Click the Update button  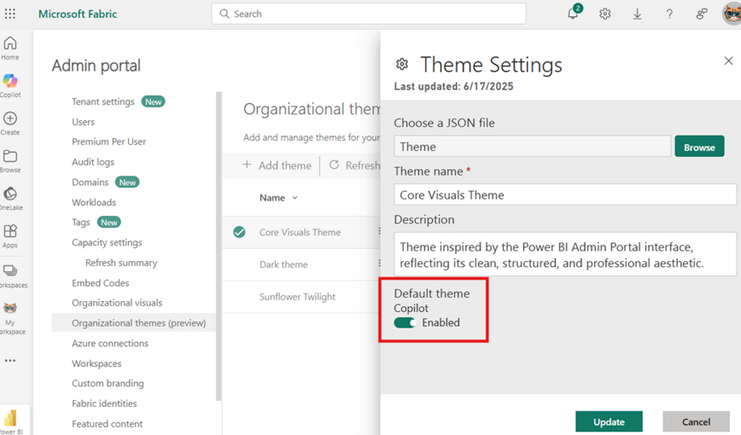coord(609,421)
